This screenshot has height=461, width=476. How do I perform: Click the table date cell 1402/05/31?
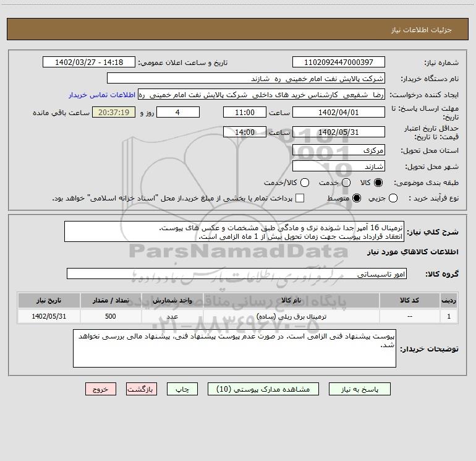coord(49,316)
